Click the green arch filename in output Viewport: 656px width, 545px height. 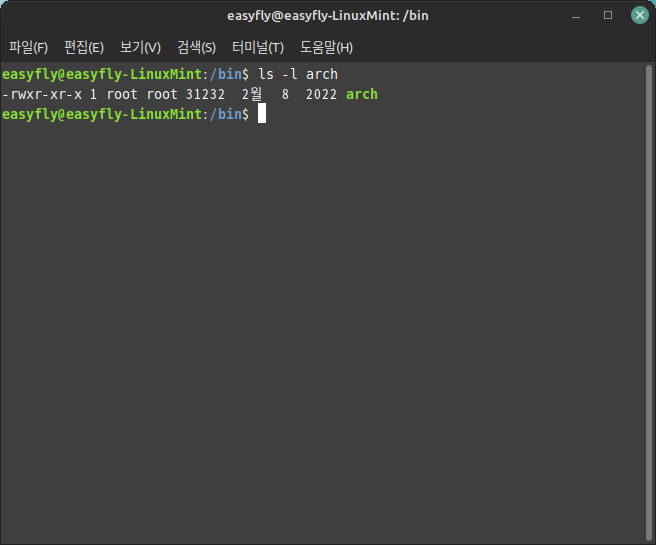coord(362,95)
